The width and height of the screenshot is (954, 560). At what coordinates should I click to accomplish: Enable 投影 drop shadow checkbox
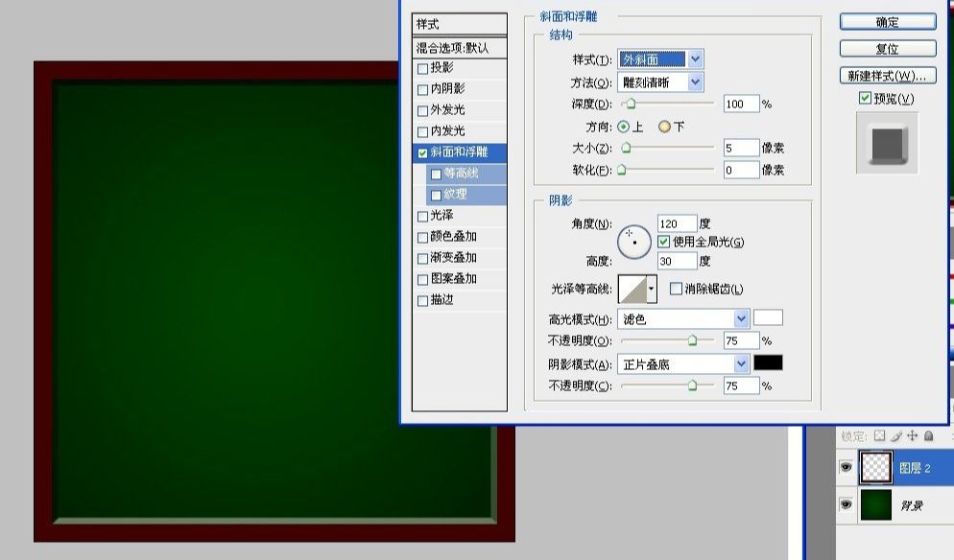422,69
